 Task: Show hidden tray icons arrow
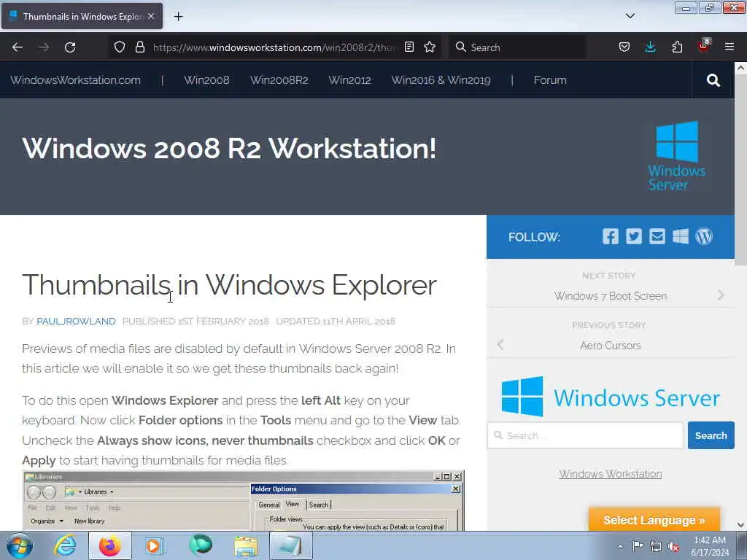coord(620,546)
